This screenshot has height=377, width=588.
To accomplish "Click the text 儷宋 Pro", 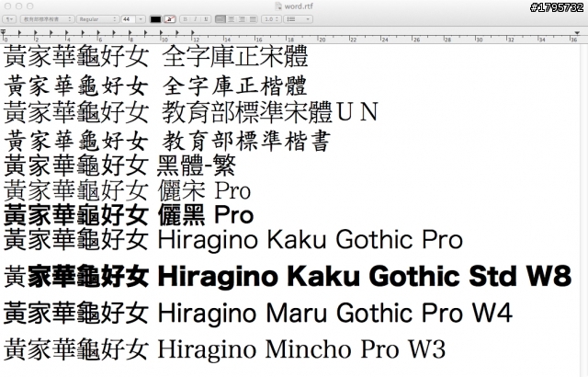I will 204,190.
